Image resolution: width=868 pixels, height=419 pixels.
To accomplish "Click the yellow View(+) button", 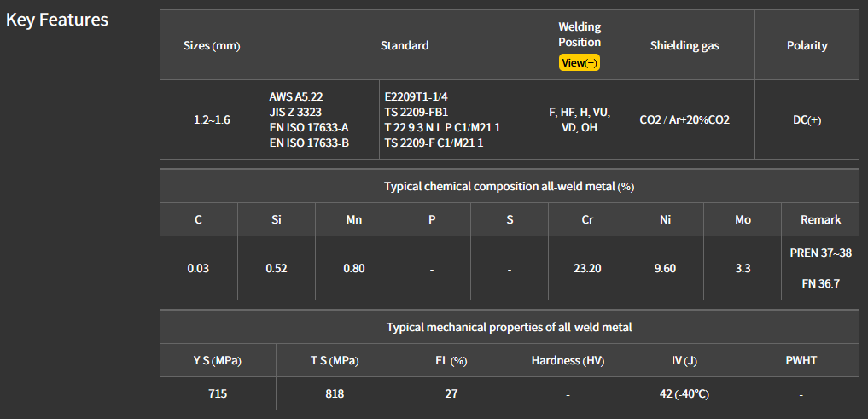I will (x=580, y=63).
